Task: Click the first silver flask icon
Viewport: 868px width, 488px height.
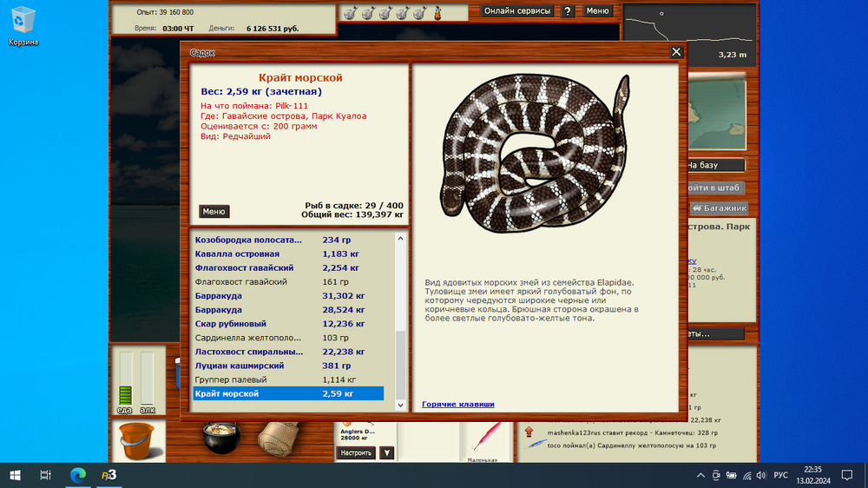Action: tap(350, 12)
